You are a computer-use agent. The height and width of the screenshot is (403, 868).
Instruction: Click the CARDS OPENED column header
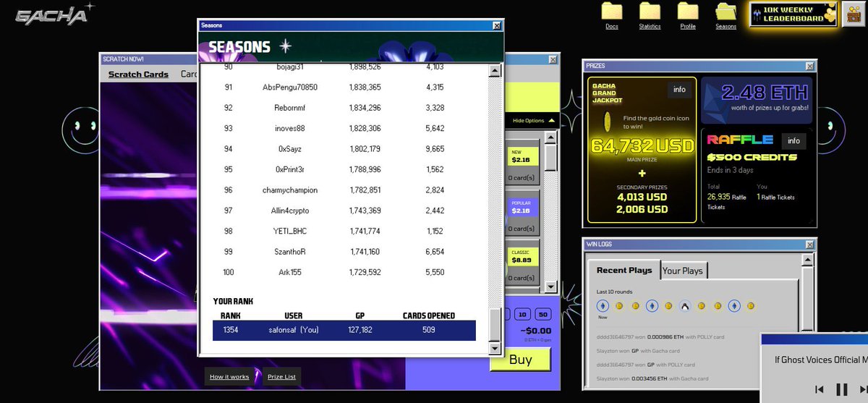coord(429,315)
